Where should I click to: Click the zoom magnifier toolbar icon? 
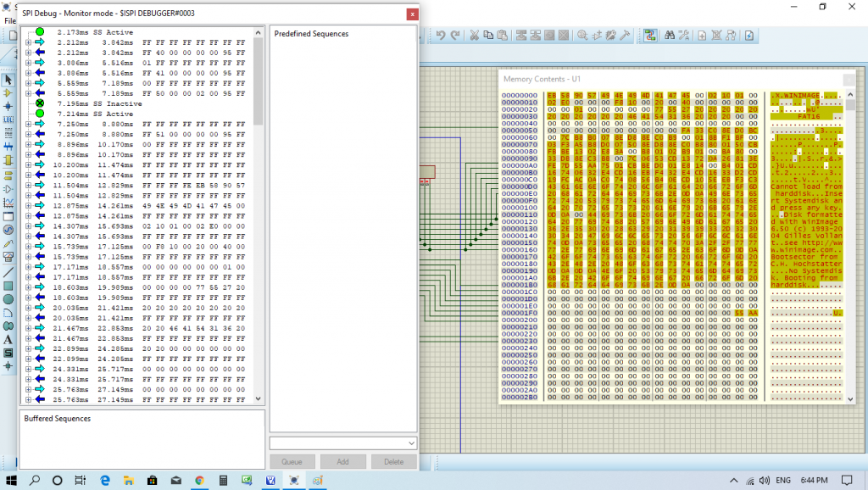pyautogui.click(x=583, y=35)
